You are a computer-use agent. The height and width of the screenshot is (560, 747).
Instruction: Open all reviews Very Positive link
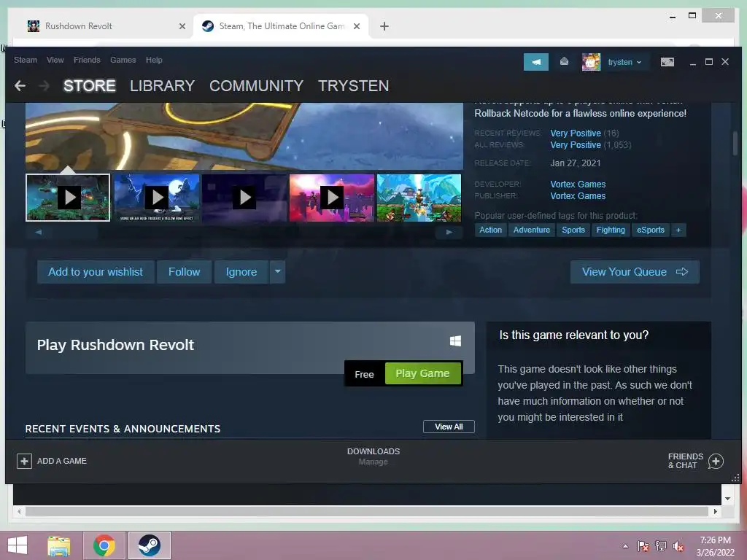point(576,145)
